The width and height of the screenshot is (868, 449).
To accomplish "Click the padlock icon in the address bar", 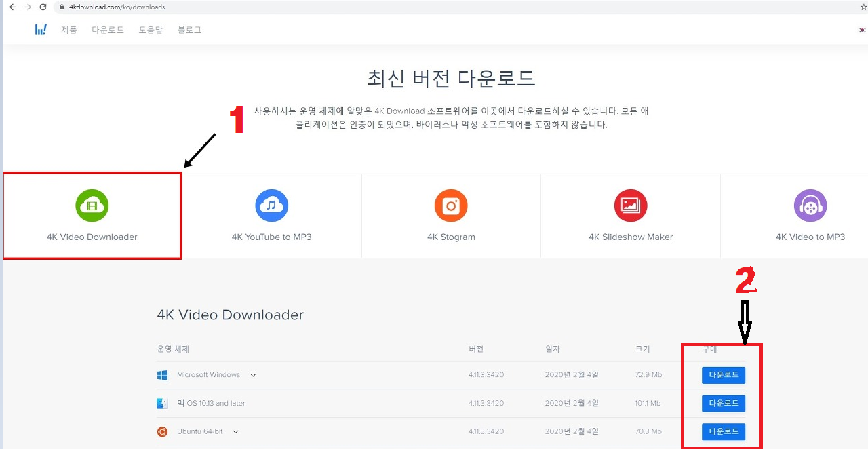I will click(x=62, y=7).
